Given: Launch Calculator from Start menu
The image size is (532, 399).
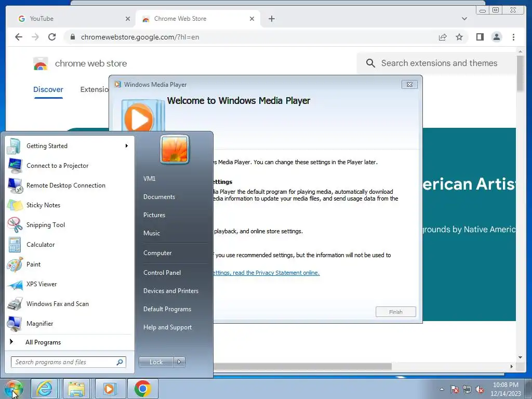Looking at the screenshot, I should pos(70,245).
